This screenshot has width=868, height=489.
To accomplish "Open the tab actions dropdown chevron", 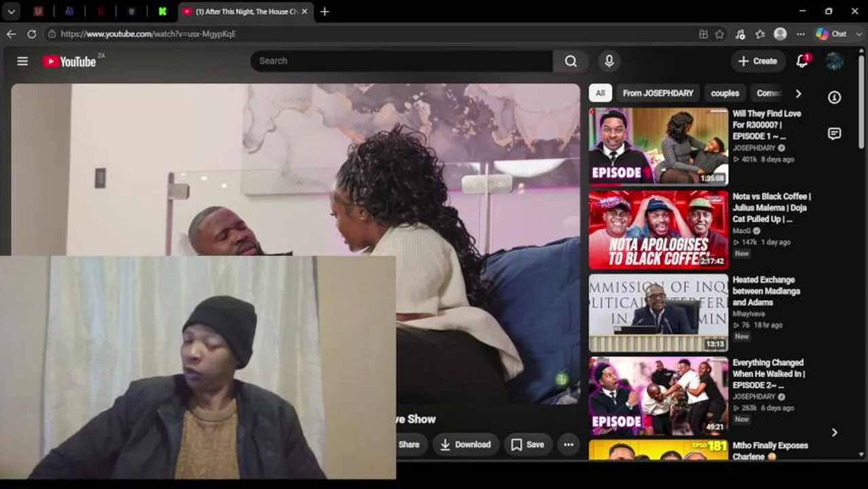I will point(12,12).
